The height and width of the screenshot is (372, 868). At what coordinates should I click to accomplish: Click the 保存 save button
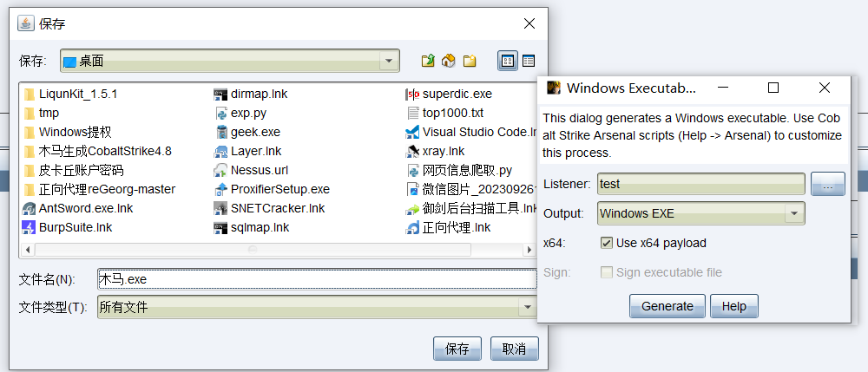pos(457,349)
